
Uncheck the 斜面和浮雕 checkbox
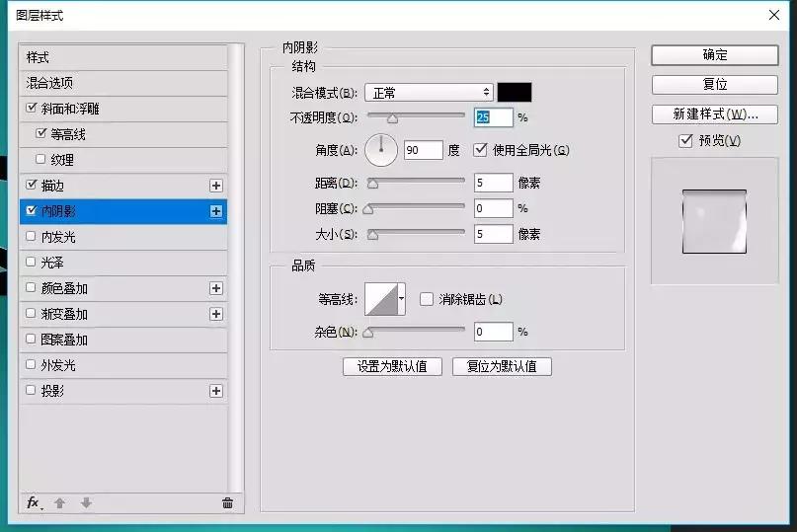[32, 108]
